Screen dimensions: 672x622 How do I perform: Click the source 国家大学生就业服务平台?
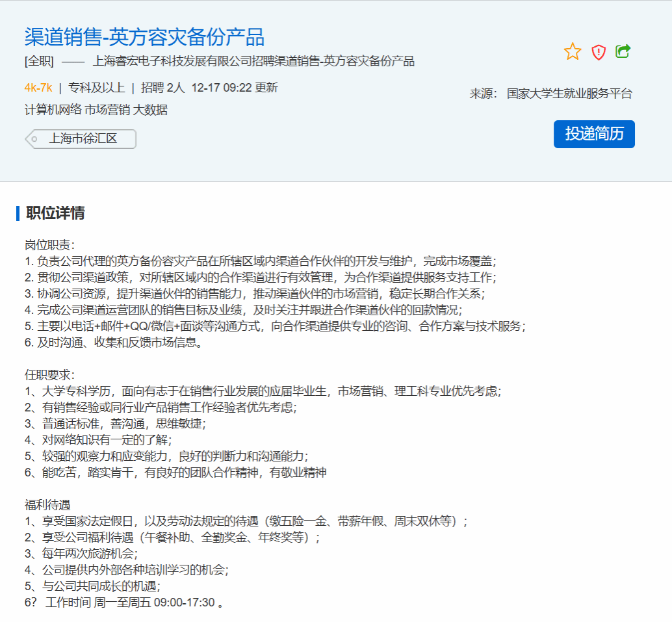tap(569, 94)
